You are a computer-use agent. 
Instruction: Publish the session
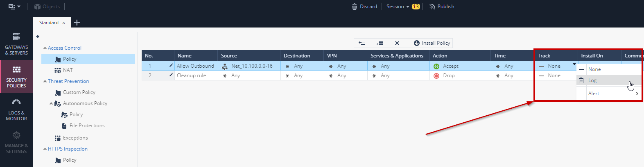coord(442,7)
